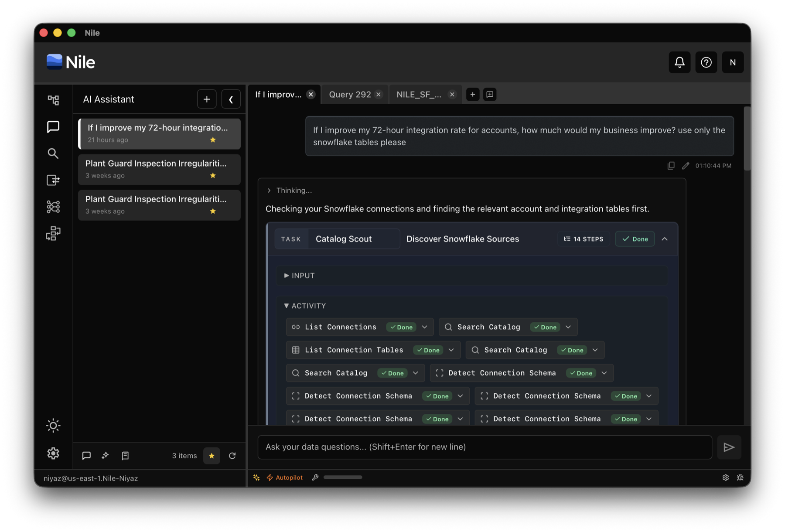
Task: Collapse the Catalog Scout task card
Action: point(665,239)
